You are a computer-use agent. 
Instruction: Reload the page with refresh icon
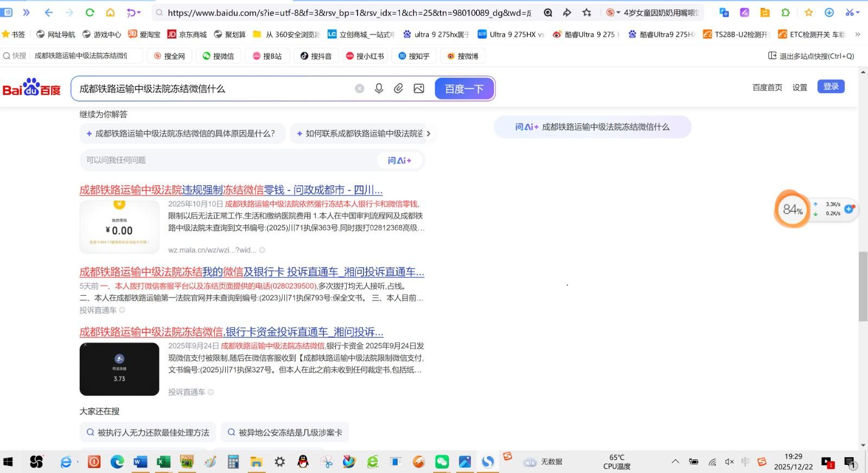(x=90, y=12)
